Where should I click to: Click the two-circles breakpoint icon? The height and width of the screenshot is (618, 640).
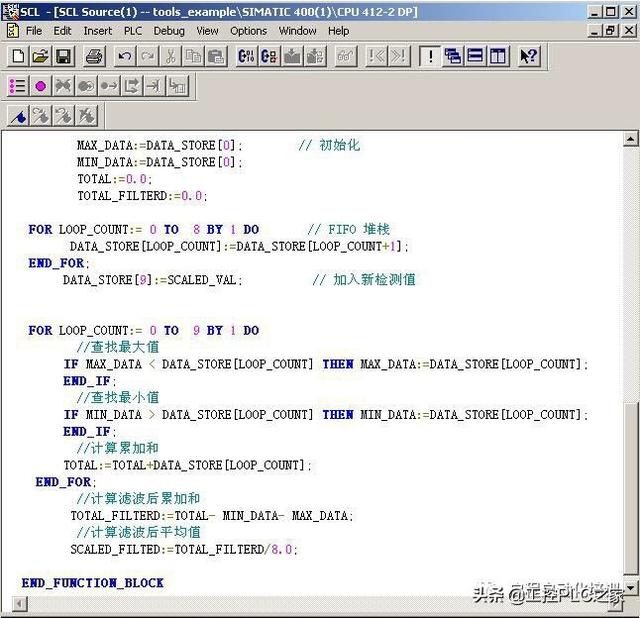pyautogui.click(x=86, y=86)
